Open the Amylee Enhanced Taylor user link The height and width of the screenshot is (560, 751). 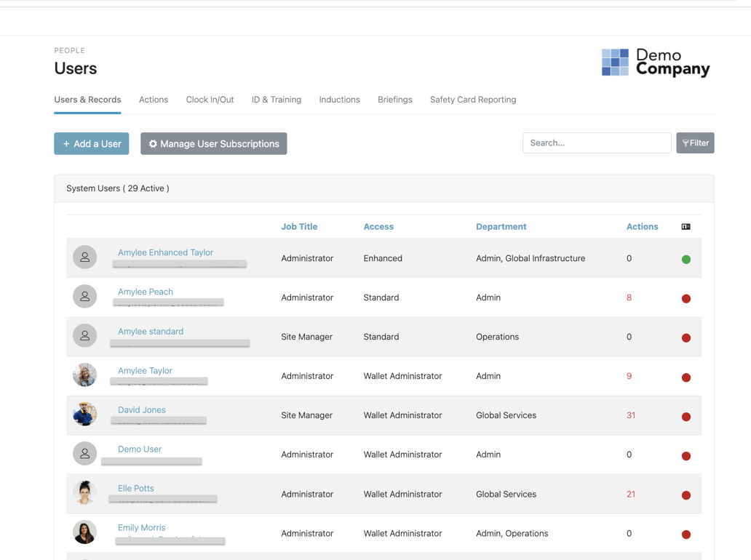166,252
